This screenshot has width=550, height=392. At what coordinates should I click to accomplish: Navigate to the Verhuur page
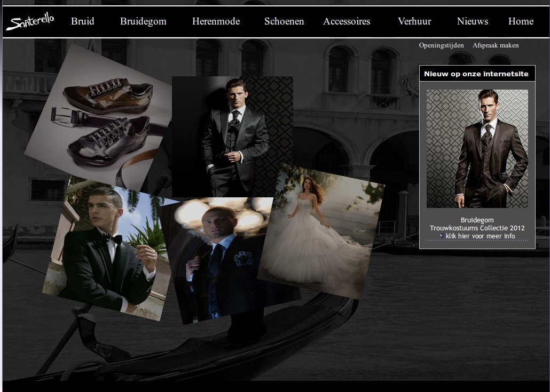[x=414, y=21]
